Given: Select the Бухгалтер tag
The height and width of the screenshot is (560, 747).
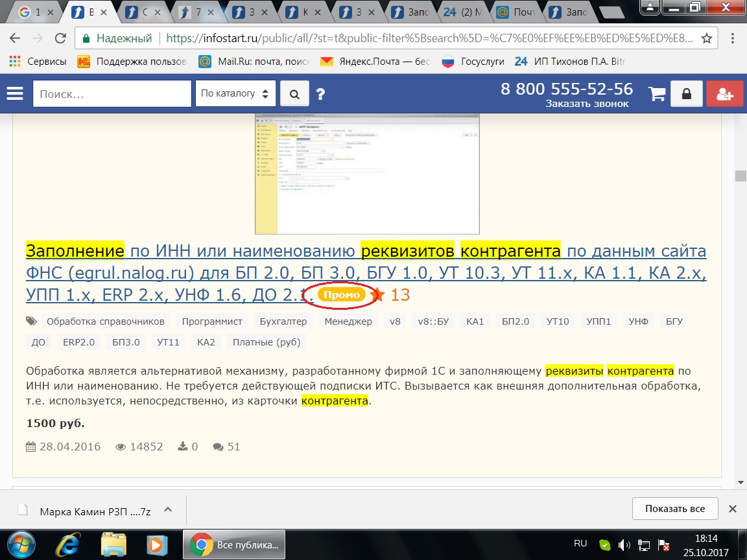Looking at the screenshot, I should 283,321.
